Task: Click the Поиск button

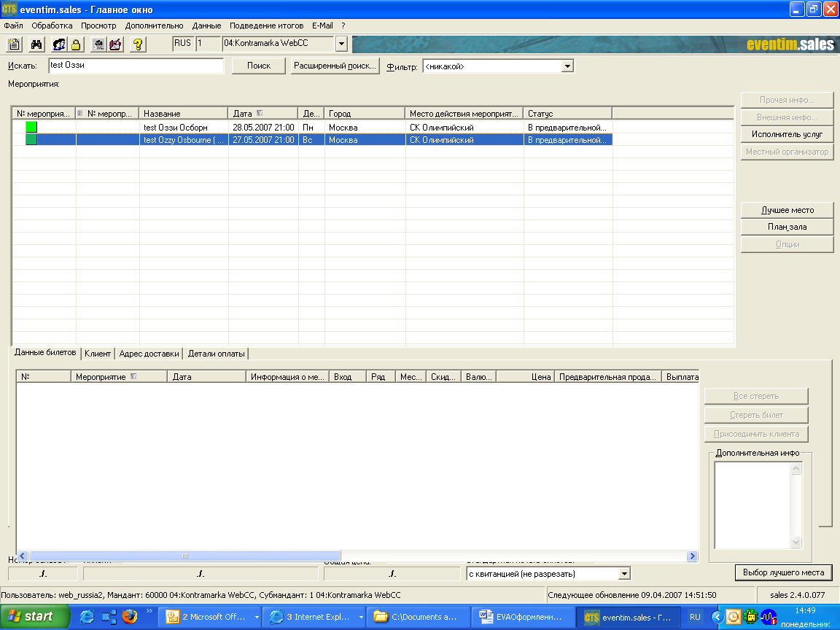Action: [259, 66]
